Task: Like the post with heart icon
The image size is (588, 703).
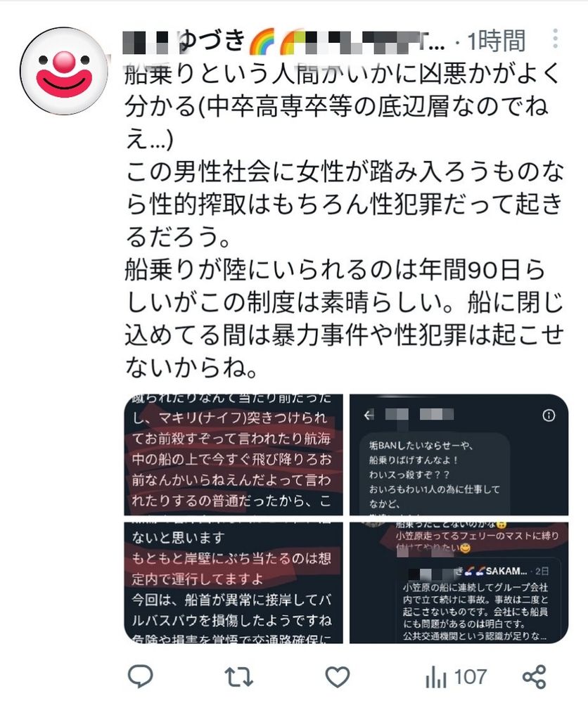Action: pyautogui.click(x=338, y=676)
